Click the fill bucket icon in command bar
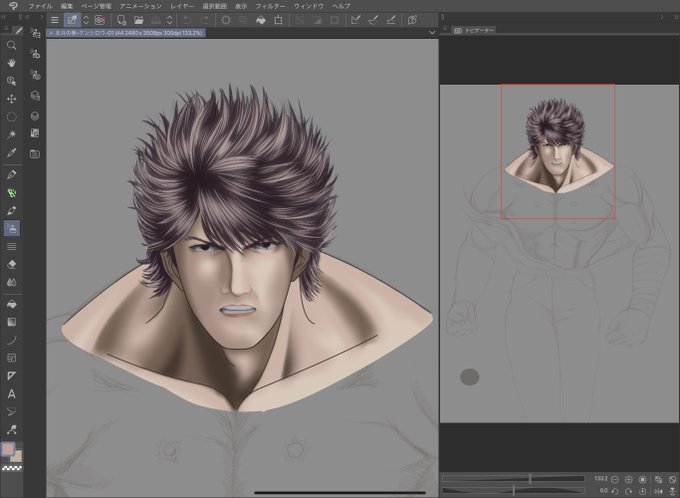Image resolution: width=680 pixels, height=498 pixels. pos(261,20)
